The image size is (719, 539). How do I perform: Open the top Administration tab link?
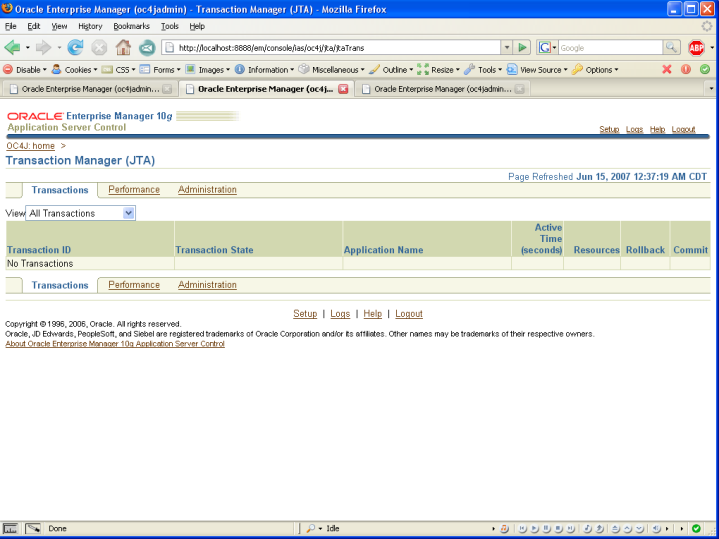click(x=207, y=189)
